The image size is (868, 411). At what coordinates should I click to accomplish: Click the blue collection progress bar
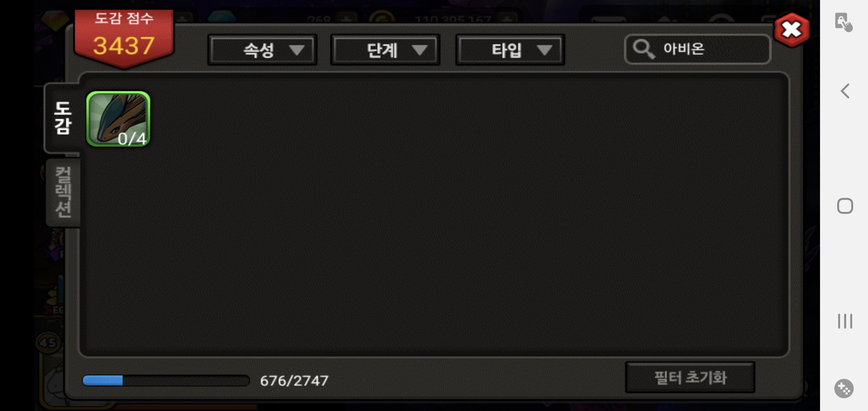tap(166, 381)
